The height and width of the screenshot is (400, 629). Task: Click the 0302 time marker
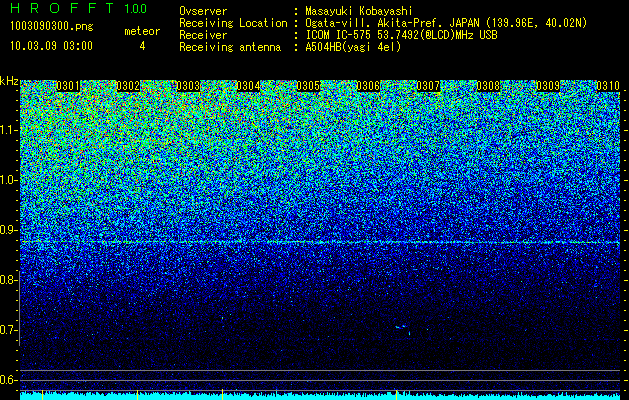[128, 86]
